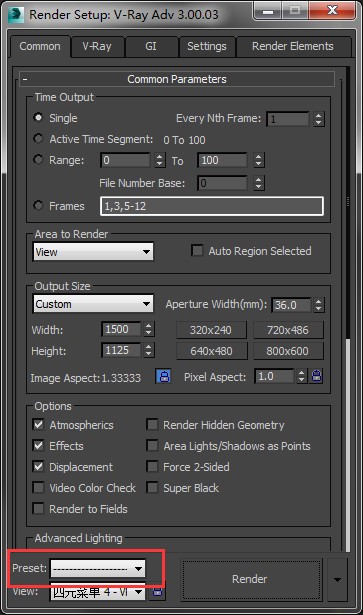Viewport: 363px width, 615px height.
Task: Open the Preset dropdown
Action: click(98, 568)
